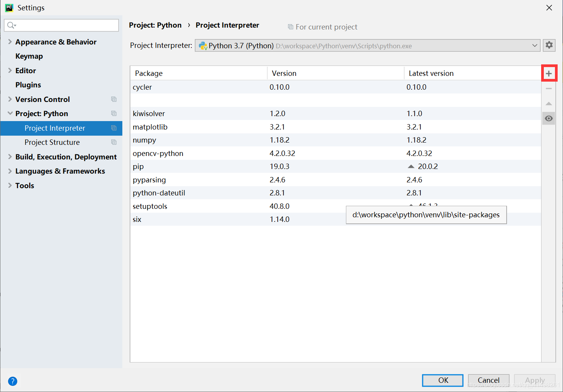
Task: Select the matplotlib package row
Action: tap(150, 127)
